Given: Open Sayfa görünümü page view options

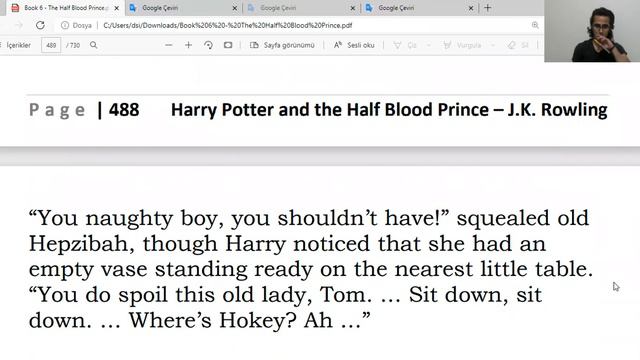Looking at the screenshot, I should [x=282, y=45].
